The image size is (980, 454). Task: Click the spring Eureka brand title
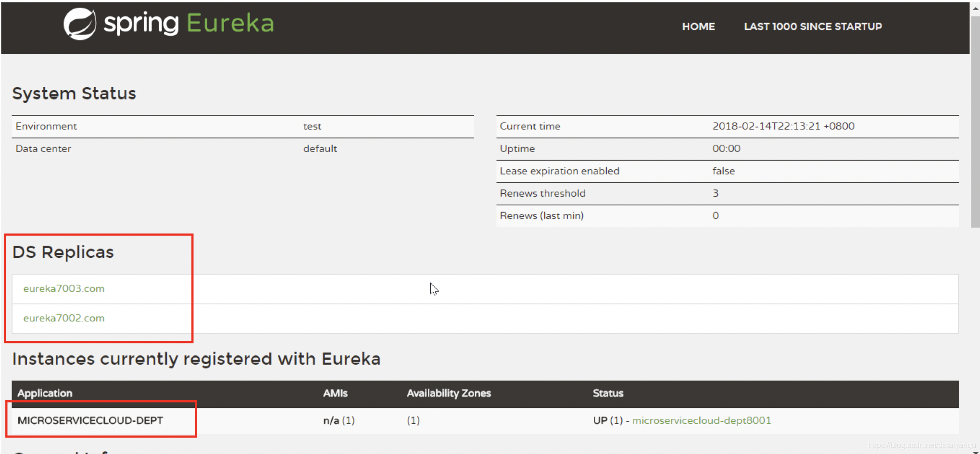tap(189, 23)
